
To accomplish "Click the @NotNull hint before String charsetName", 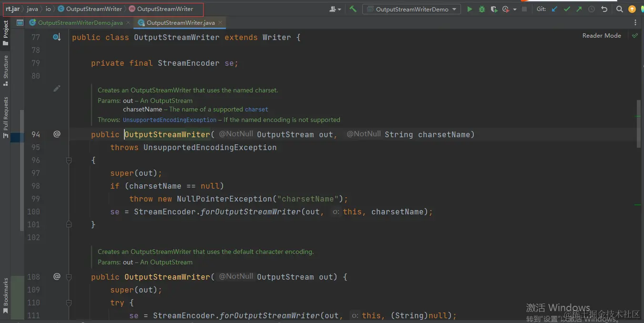I will [x=364, y=134].
